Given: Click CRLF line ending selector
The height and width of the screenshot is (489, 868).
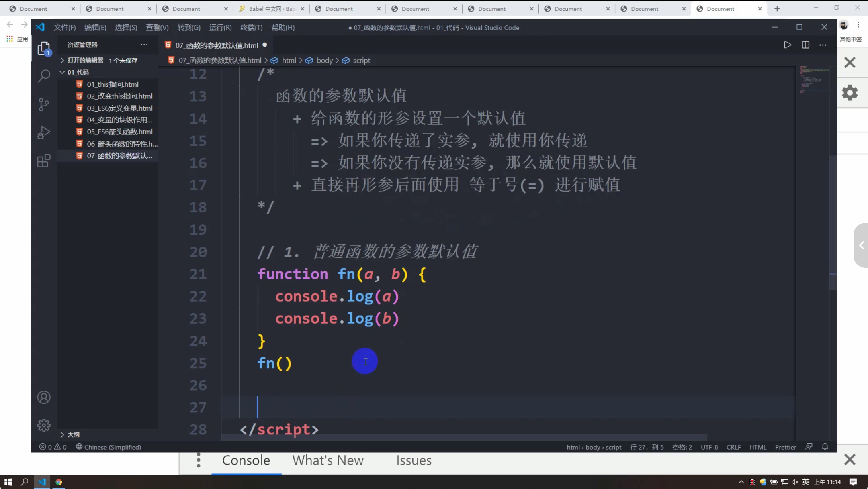Looking at the screenshot, I should point(733,447).
